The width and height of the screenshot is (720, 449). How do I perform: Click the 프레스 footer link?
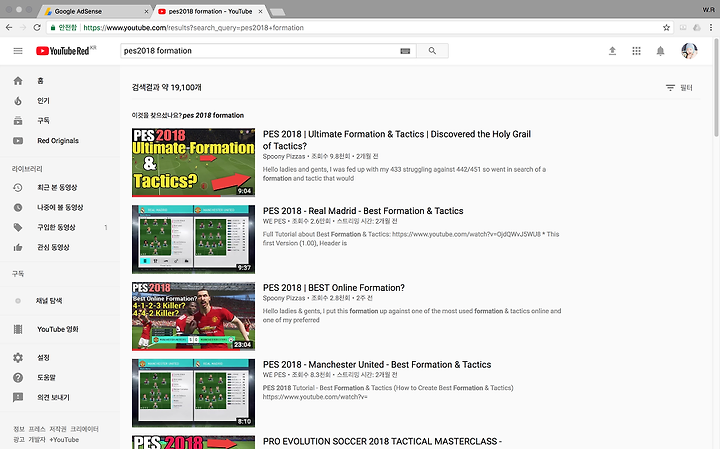coord(37,429)
